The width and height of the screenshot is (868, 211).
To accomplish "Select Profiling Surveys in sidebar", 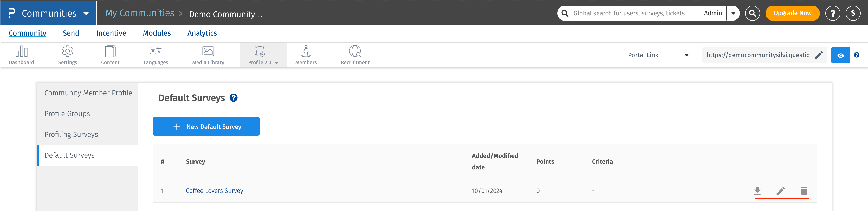I will (71, 134).
